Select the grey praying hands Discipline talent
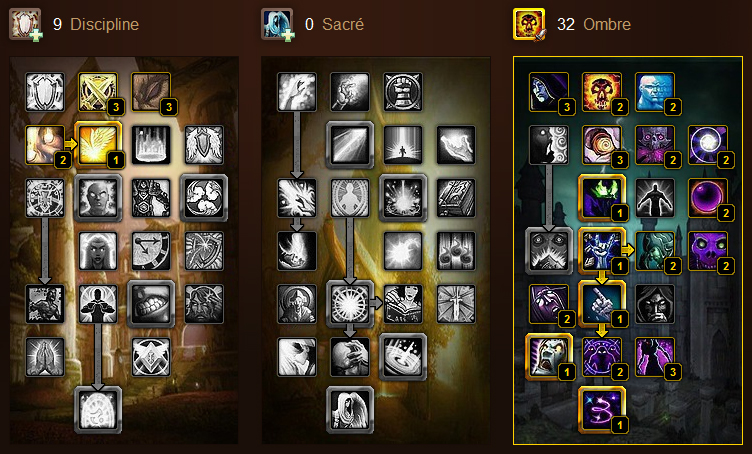 tap(45, 357)
